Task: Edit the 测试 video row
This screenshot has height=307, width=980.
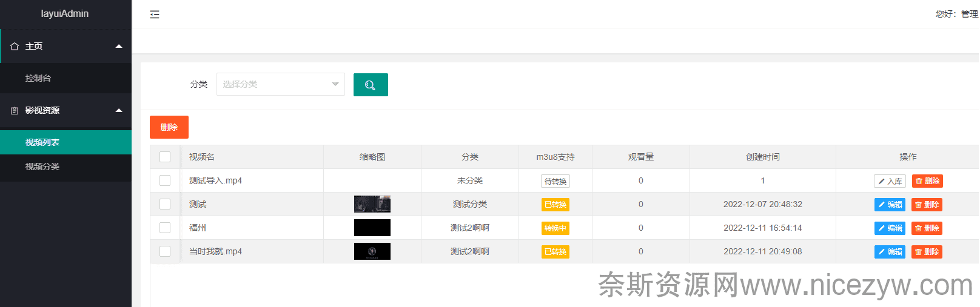Action: point(890,205)
